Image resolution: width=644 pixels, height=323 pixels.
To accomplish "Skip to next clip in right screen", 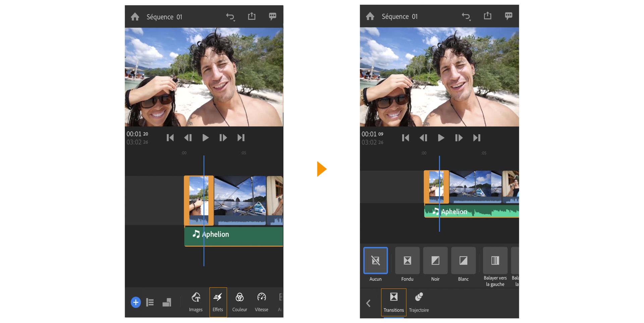I will tap(477, 138).
